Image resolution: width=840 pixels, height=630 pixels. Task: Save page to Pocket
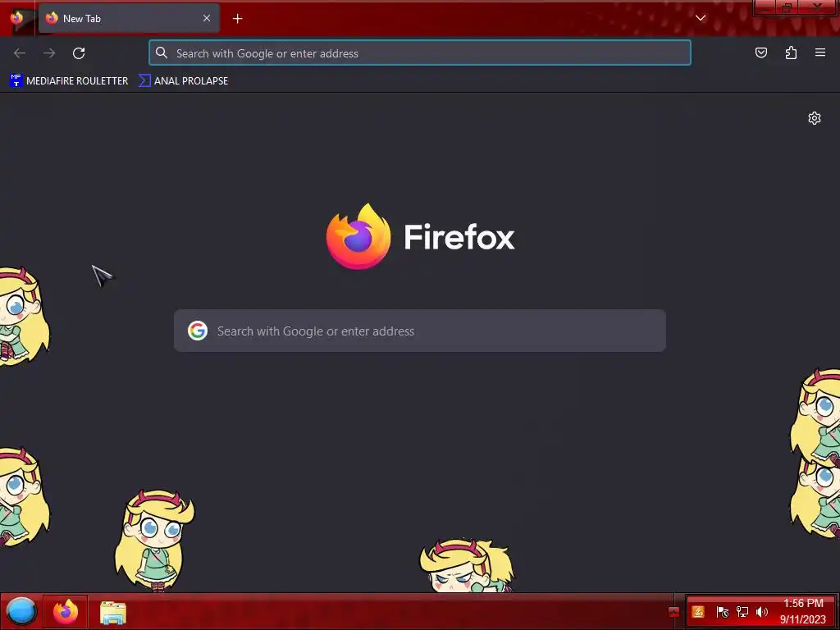point(760,52)
